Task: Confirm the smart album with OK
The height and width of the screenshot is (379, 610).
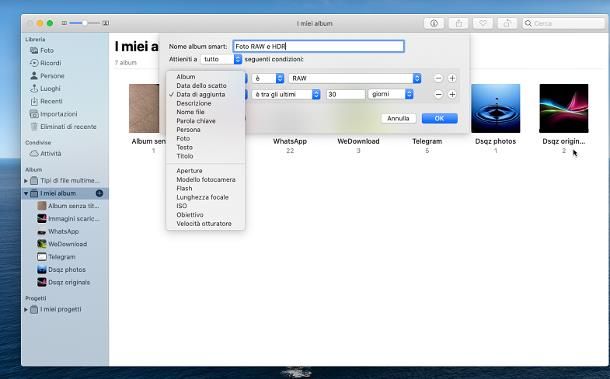Action: 440,118
